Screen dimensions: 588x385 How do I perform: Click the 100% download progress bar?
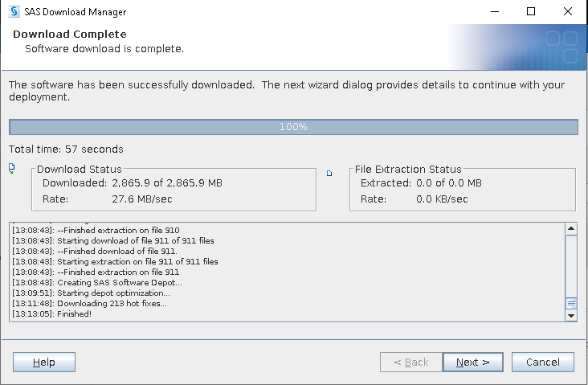tap(293, 127)
